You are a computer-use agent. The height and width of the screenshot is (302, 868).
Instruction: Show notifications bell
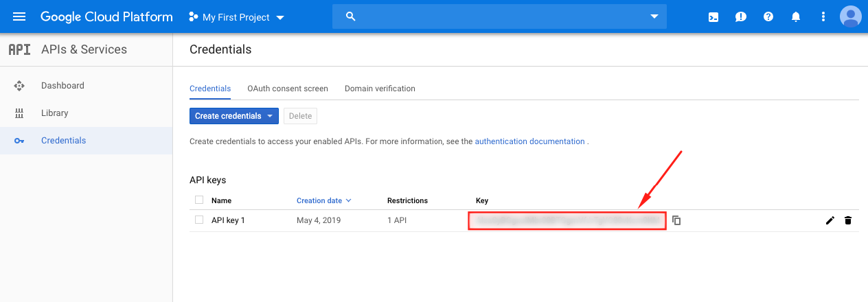[x=796, y=16]
